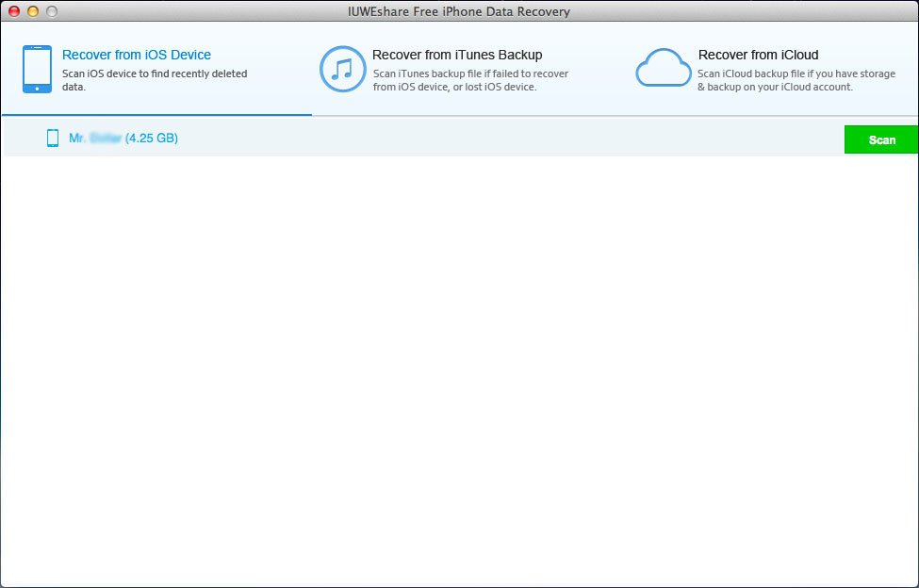The width and height of the screenshot is (919, 588).
Task: Click the iTunes music note icon
Action: [x=342, y=69]
